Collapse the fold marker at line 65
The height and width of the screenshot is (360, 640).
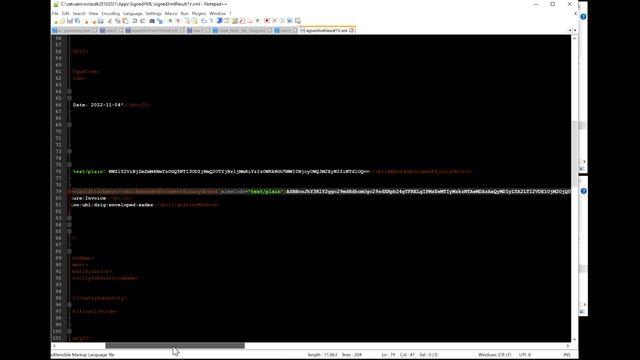pyautogui.click(x=69, y=98)
